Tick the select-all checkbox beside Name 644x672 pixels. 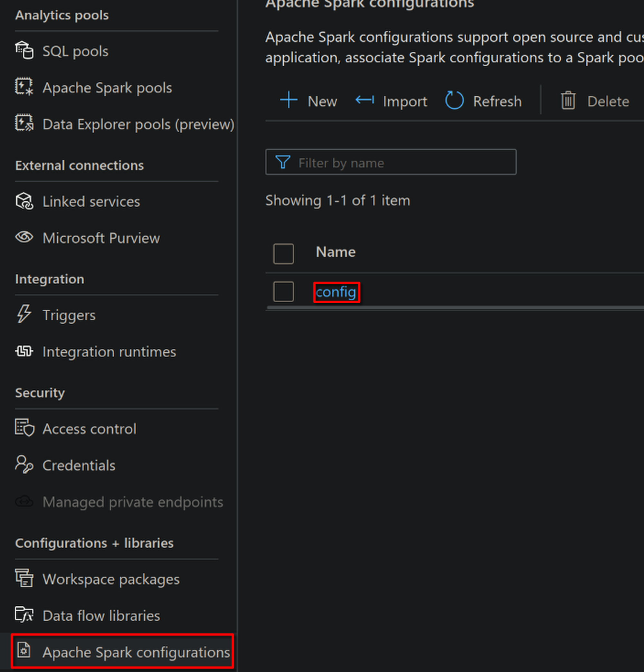(283, 254)
